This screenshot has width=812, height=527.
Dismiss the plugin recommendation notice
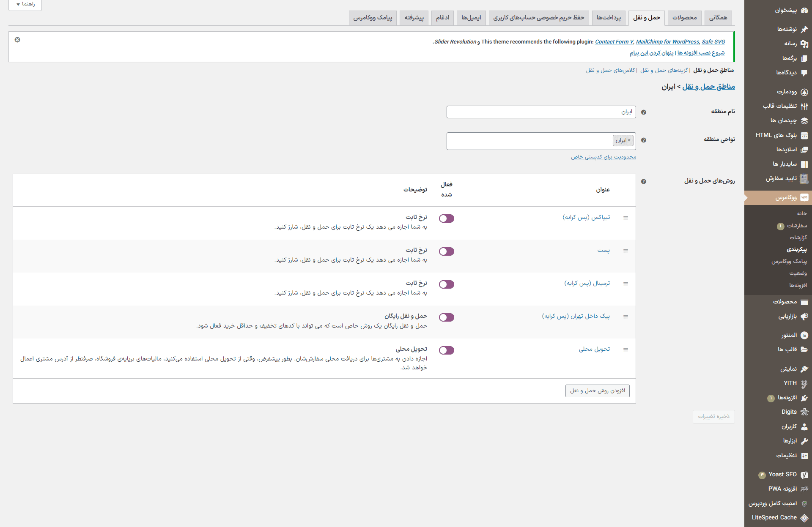pos(17,40)
